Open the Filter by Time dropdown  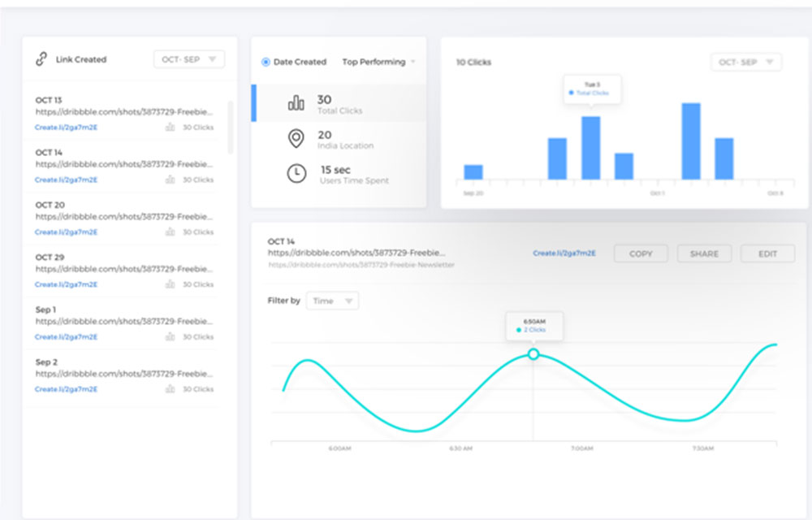pyautogui.click(x=332, y=301)
